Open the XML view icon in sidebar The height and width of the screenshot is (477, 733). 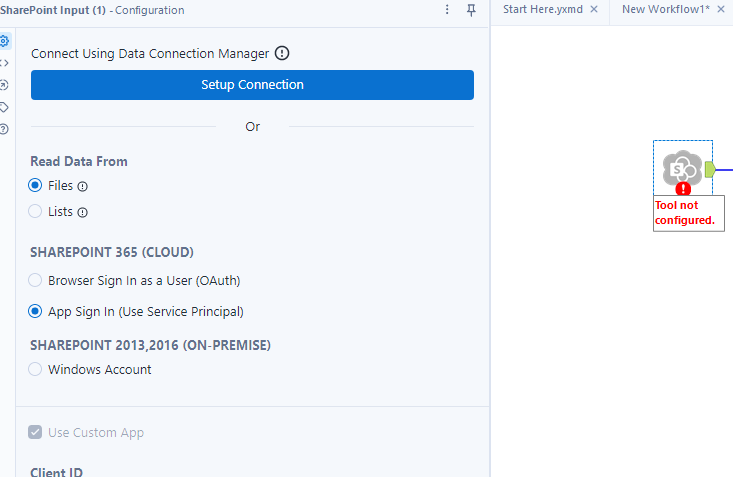point(5,63)
